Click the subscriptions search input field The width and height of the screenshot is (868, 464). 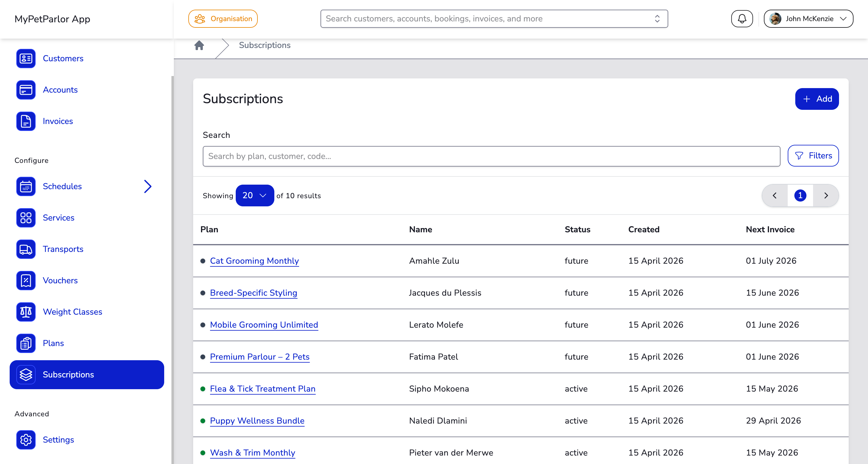coord(491,156)
